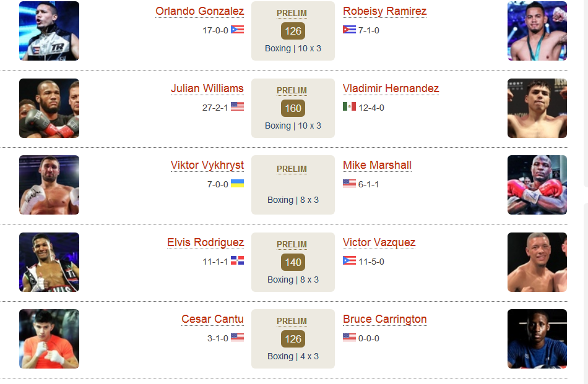Open Julian Williams' fighter name link

(x=207, y=88)
